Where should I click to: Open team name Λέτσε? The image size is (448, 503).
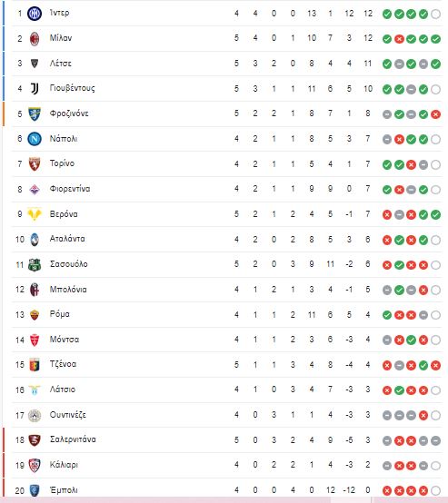61,64
